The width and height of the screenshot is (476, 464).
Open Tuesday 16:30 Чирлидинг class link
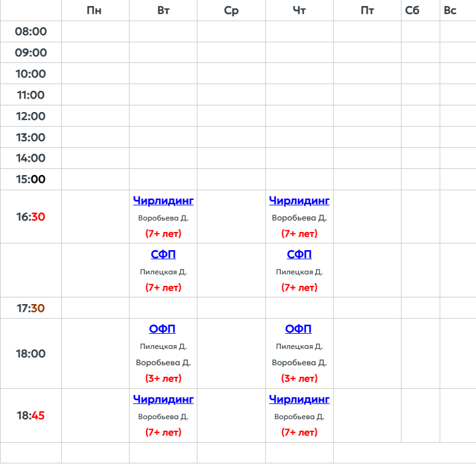click(163, 201)
